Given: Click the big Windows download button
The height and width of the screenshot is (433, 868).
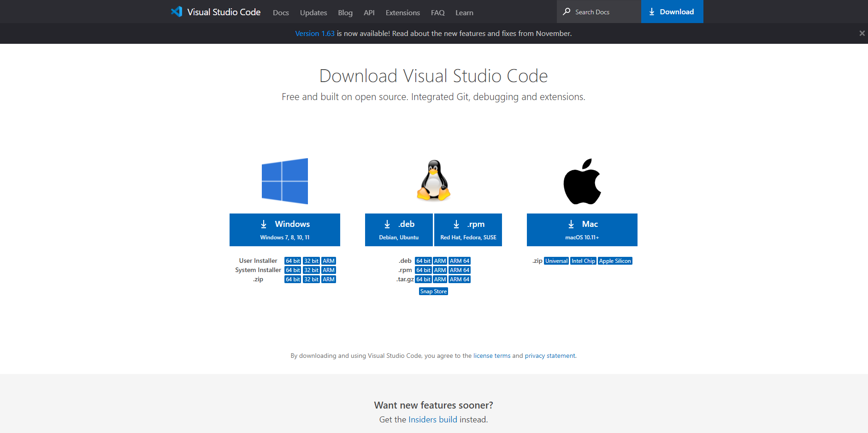Looking at the screenshot, I should (285, 230).
